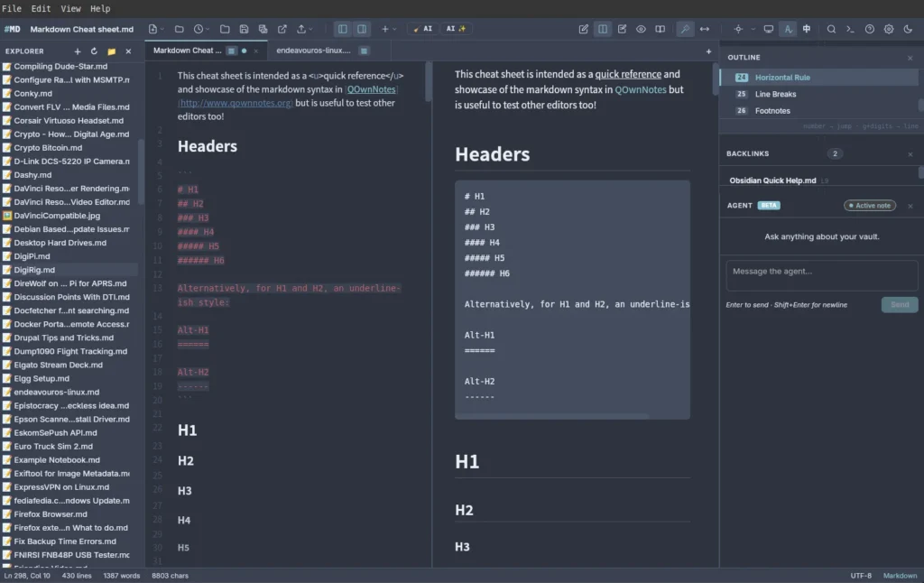The image size is (924, 583).
Task: Click the yellow folder icon in Explorer
Action: click(111, 51)
